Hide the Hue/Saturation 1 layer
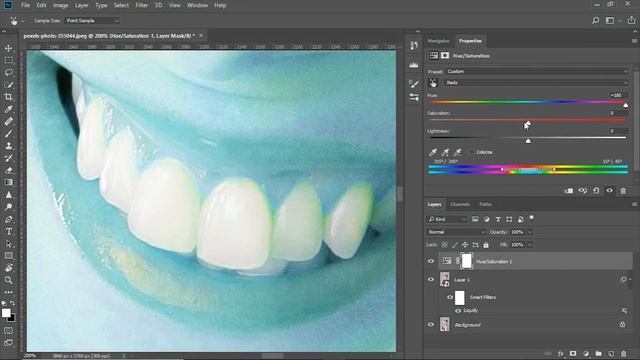 [x=431, y=261]
